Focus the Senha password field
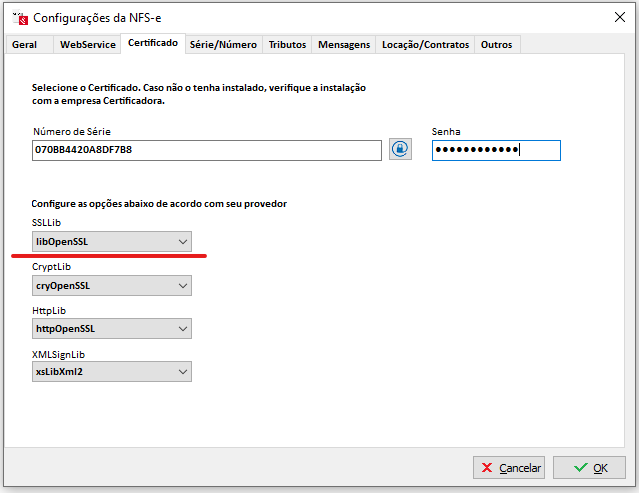This screenshot has width=639, height=493. (x=495, y=150)
